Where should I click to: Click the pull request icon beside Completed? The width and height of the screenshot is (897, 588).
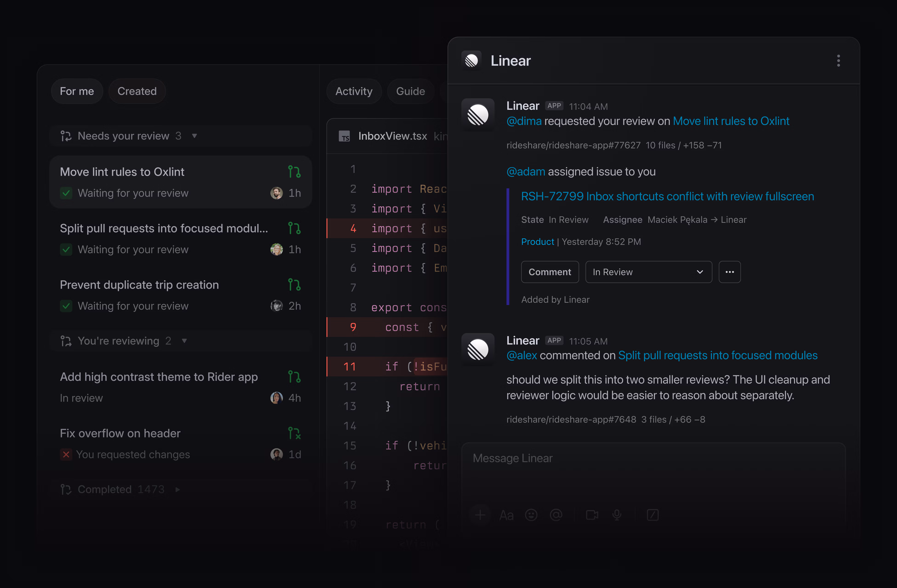(x=66, y=489)
